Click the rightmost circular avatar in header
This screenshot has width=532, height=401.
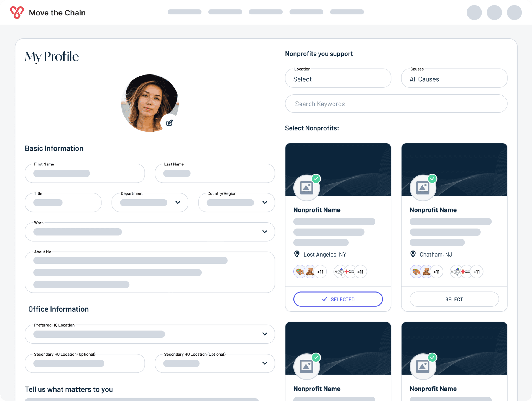tap(514, 12)
